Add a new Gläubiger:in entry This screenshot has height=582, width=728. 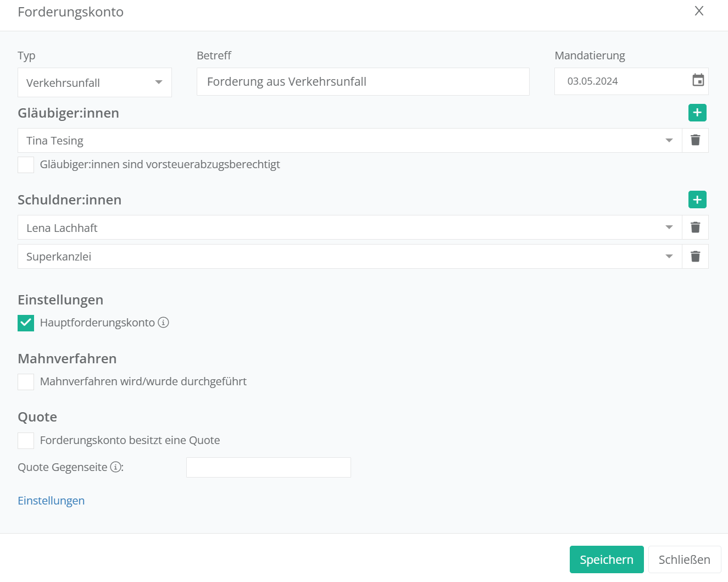[697, 113]
